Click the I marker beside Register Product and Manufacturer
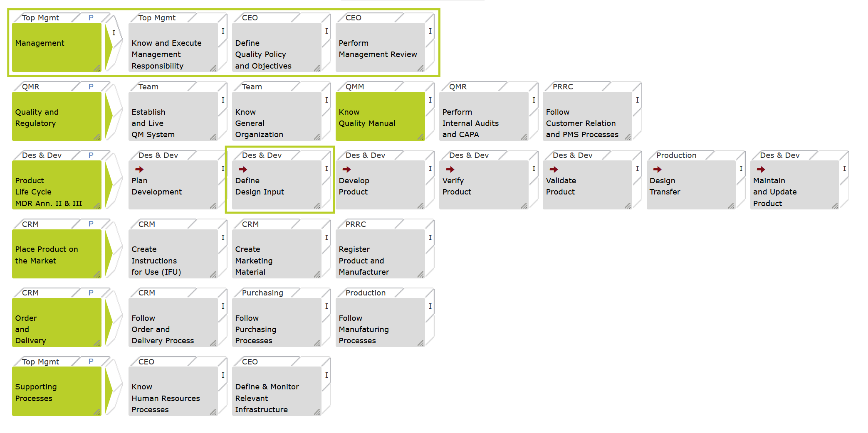 430,238
